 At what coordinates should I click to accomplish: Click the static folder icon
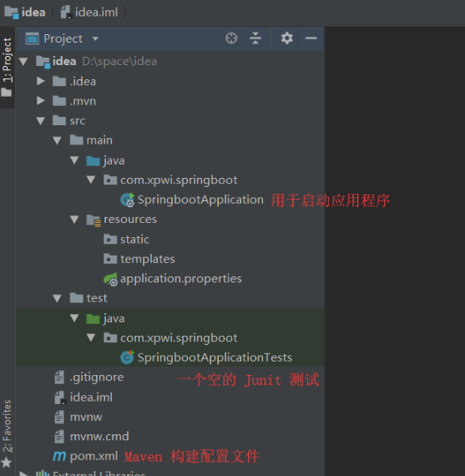[110, 239]
